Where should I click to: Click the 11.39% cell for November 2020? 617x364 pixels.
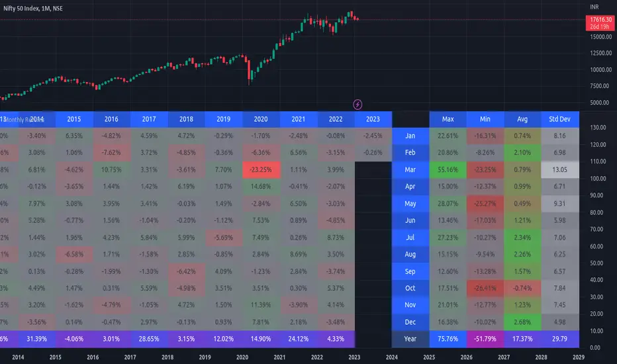[x=261, y=305]
